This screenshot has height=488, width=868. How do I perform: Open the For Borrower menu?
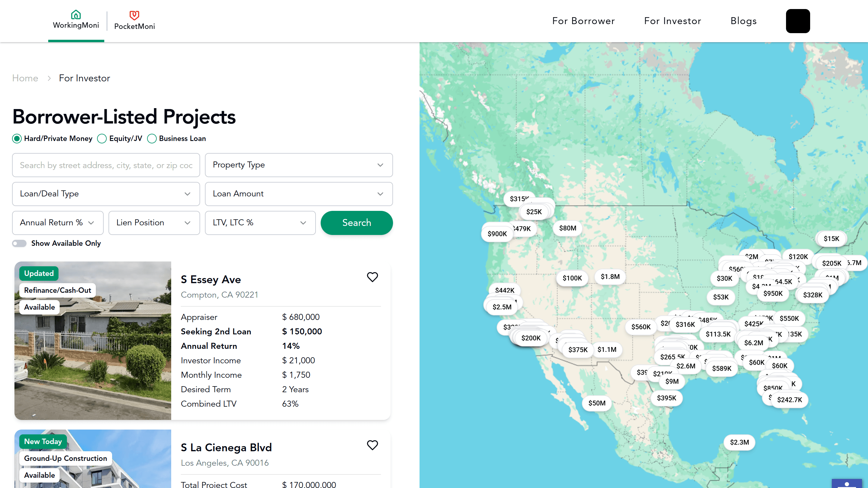pyautogui.click(x=583, y=21)
